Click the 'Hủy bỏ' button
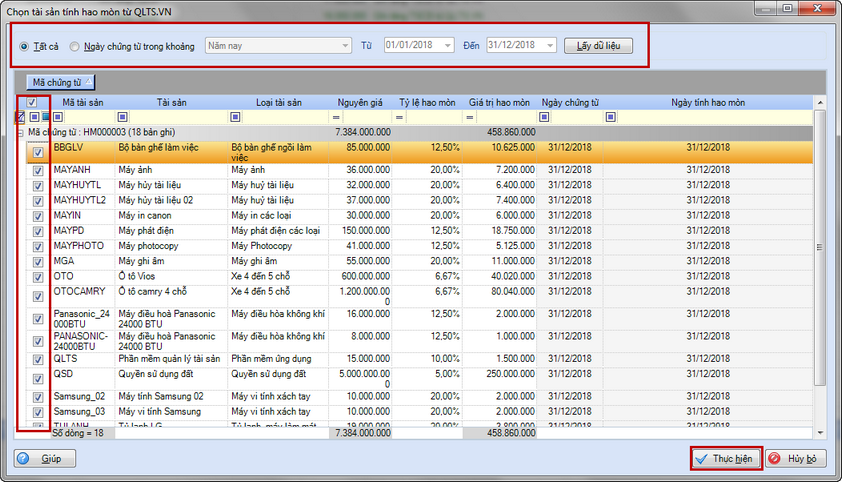This screenshot has width=842, height=482. [796, 459]
